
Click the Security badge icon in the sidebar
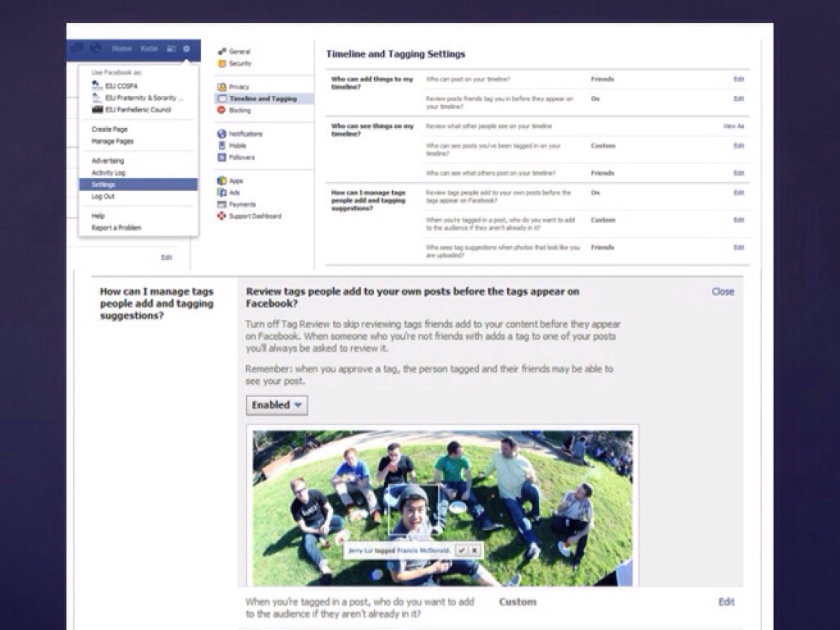221,63
